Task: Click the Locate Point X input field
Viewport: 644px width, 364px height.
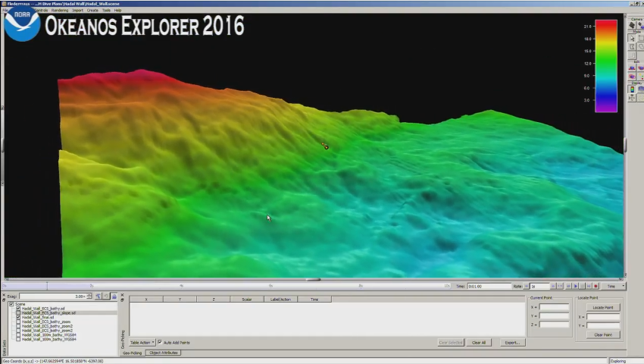Action: 603,317
